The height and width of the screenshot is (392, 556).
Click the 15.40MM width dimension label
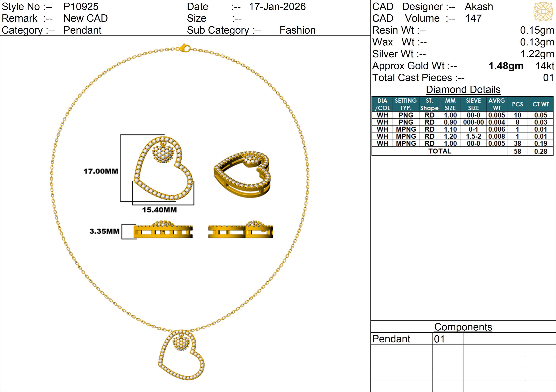[x=159, y=210]
